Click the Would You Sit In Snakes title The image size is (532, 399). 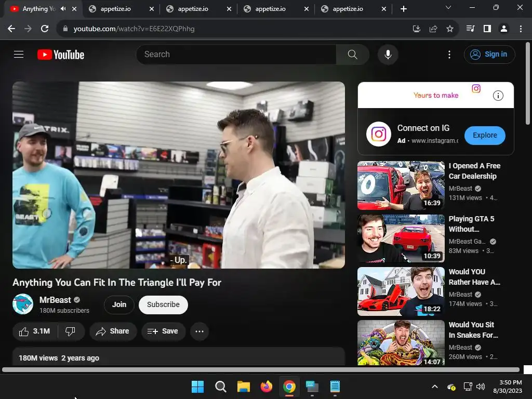[473, 330]
